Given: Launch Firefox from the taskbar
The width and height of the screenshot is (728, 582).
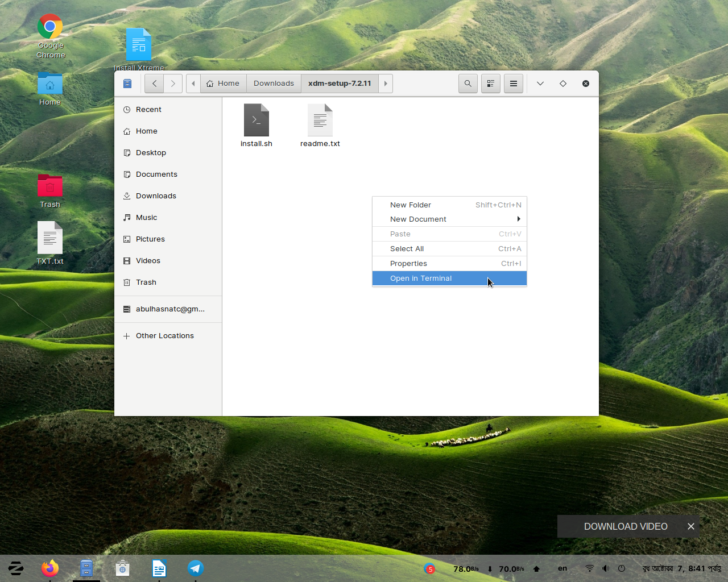Looking at the screenshot, I should [x=50, y=568].
